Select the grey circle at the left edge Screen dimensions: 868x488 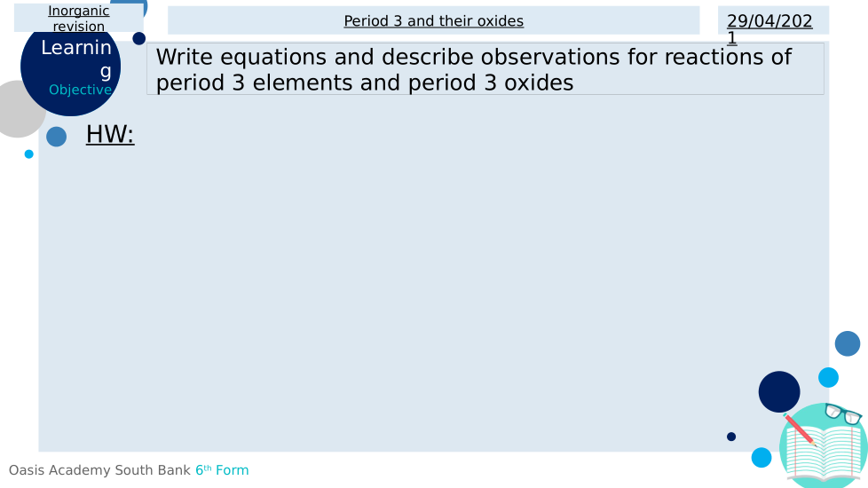point(16,109)
